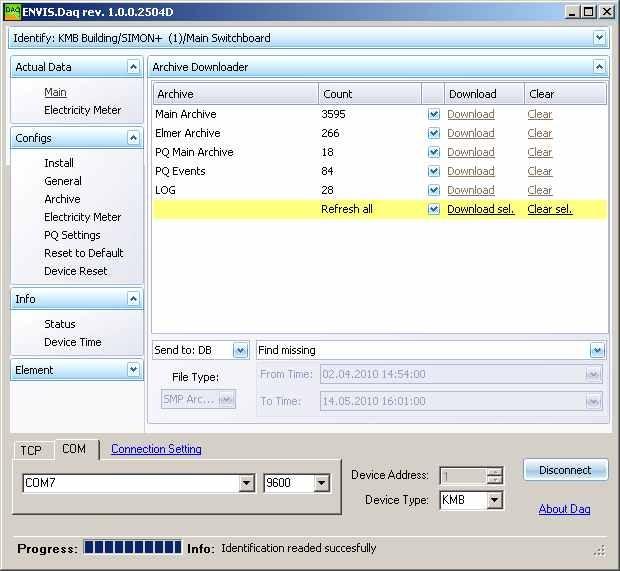Expand the Element panel

pos(133,370)
